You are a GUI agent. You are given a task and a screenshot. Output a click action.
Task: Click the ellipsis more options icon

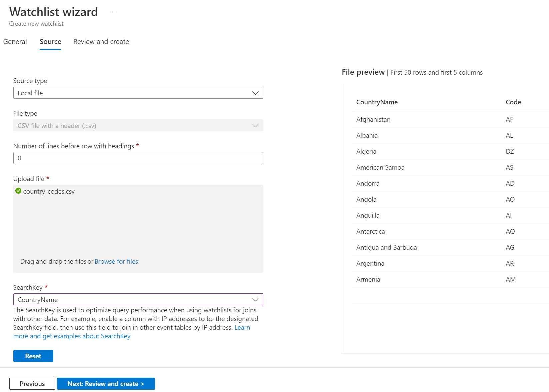point(114,12)
